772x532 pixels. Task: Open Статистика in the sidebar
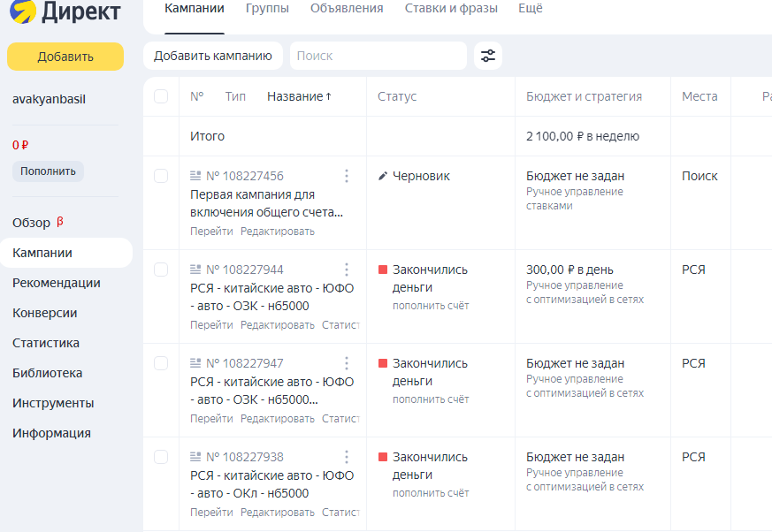pos(46,343)
